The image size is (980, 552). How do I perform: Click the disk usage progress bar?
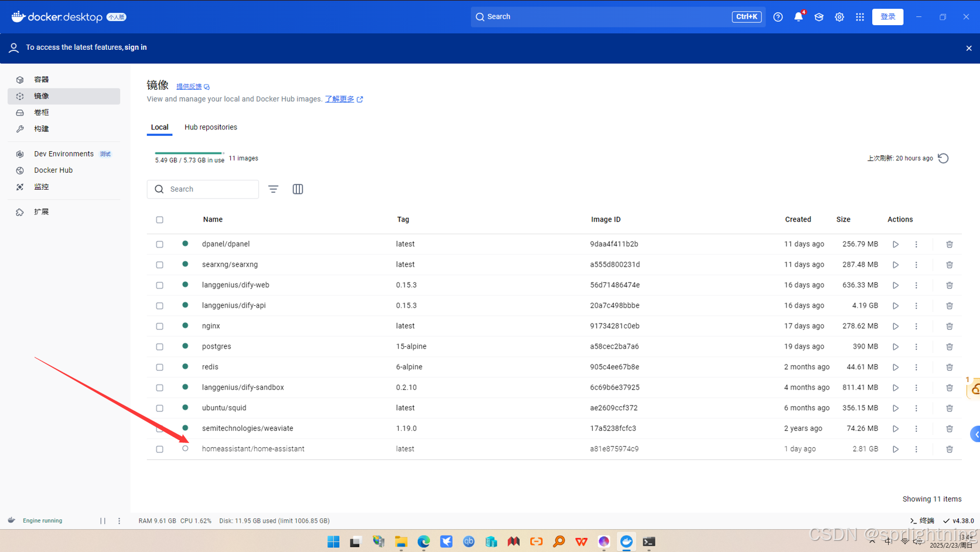(x=189, y=153)
